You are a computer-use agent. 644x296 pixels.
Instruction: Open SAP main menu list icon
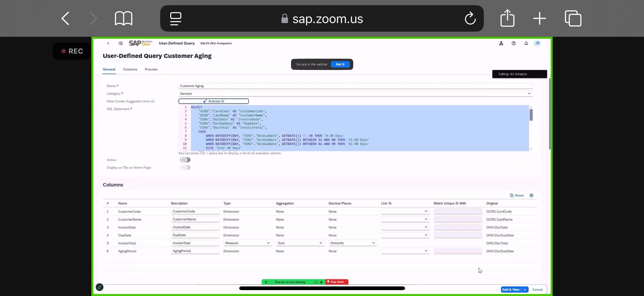pyautogui.click(x=121, y=43)
